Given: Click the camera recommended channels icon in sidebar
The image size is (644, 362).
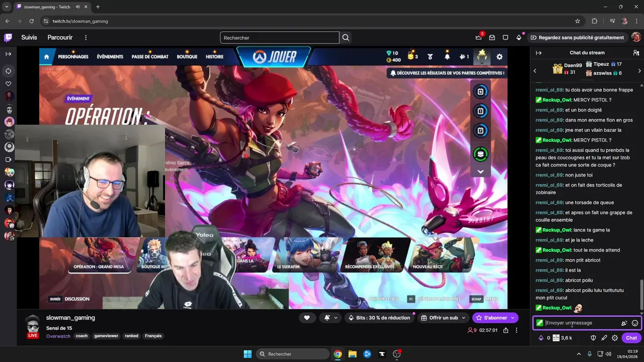Looking at the screenshot, I should pos(9,159).
